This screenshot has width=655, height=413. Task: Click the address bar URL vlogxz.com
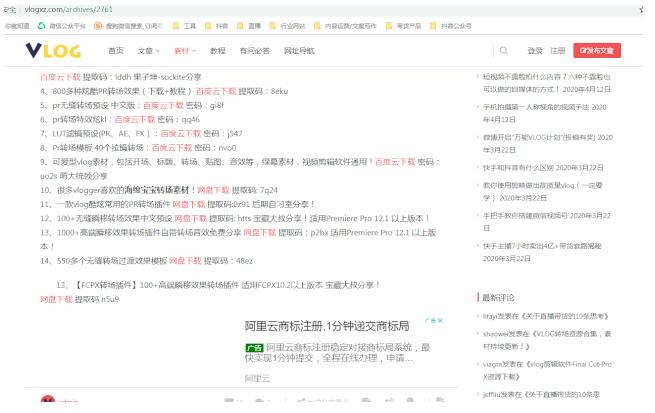point(68,9)
